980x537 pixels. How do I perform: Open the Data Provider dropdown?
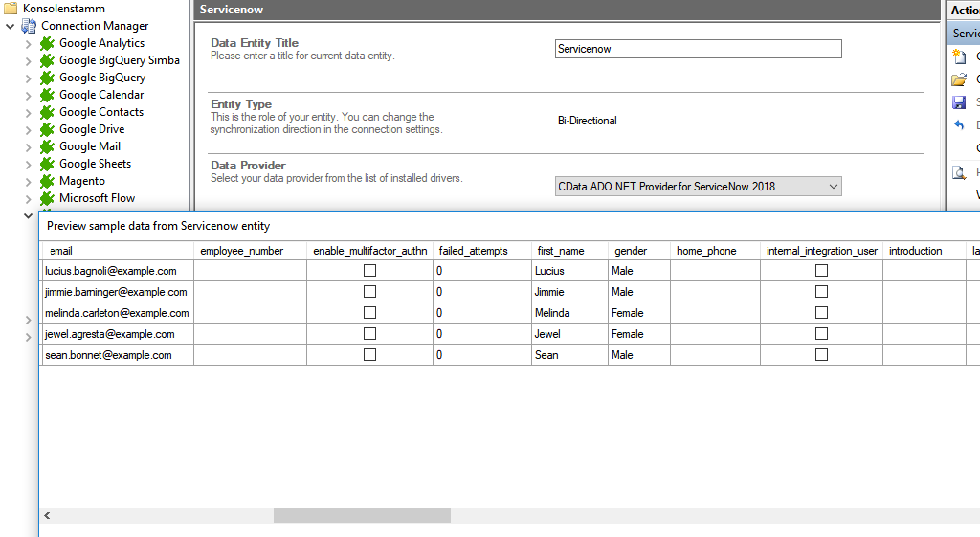click(x=698, y=187)
